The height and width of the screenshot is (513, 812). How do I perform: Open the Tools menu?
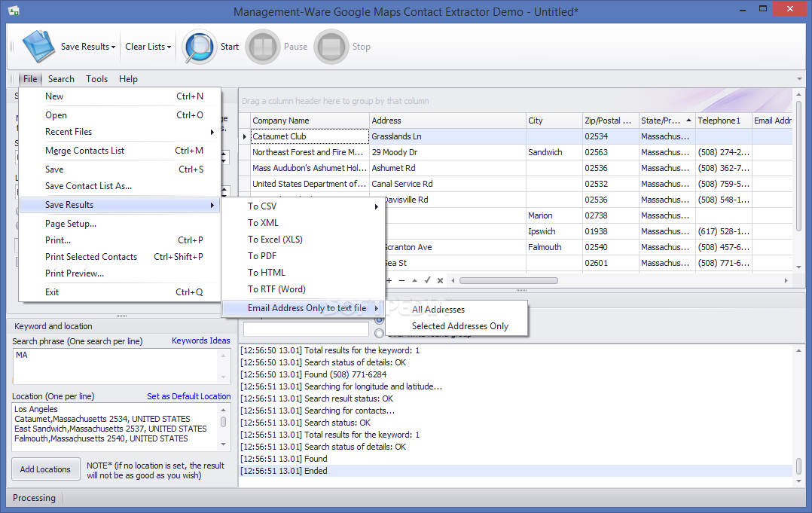pyautogui.click(x=97, y=78)
